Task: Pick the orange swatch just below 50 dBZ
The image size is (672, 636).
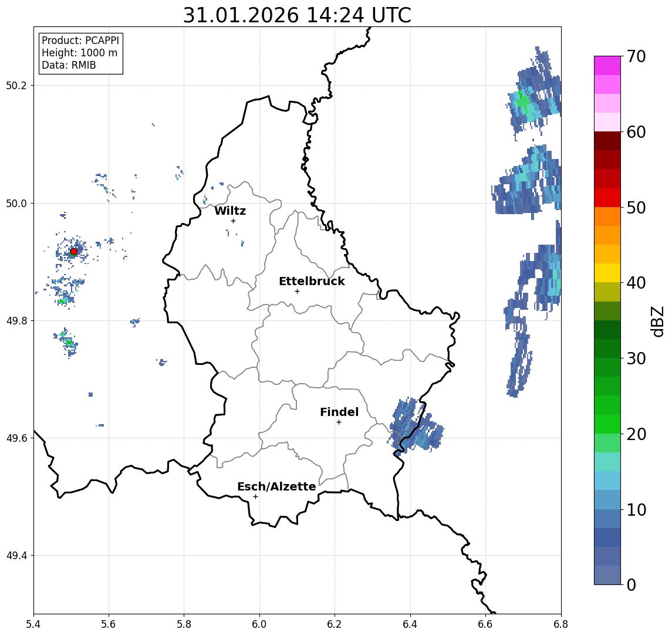Action: tap(607, 216)
